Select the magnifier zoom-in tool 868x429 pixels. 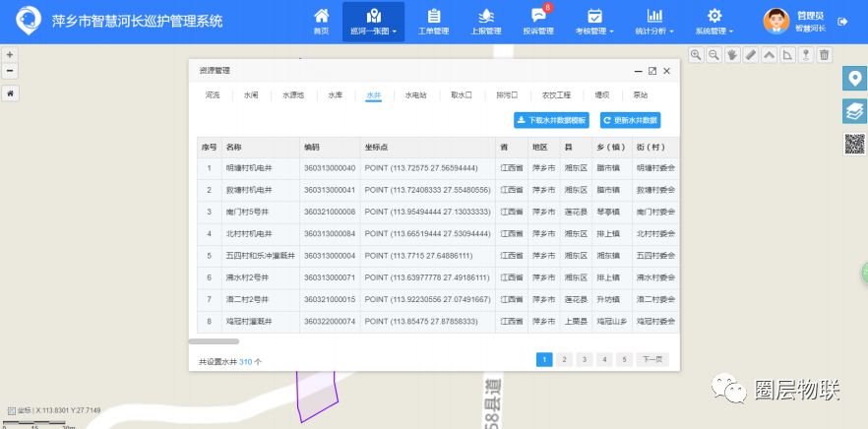point(696,55)
